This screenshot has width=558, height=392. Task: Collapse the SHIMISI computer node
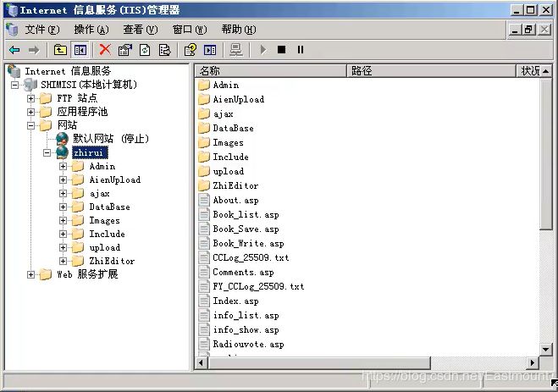click(14, 85)
